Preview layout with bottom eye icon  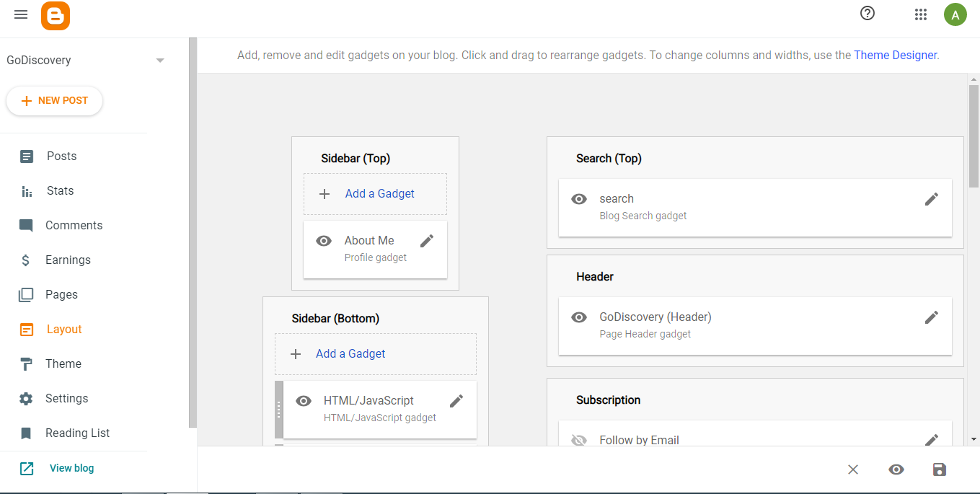(x=896, y=469)
